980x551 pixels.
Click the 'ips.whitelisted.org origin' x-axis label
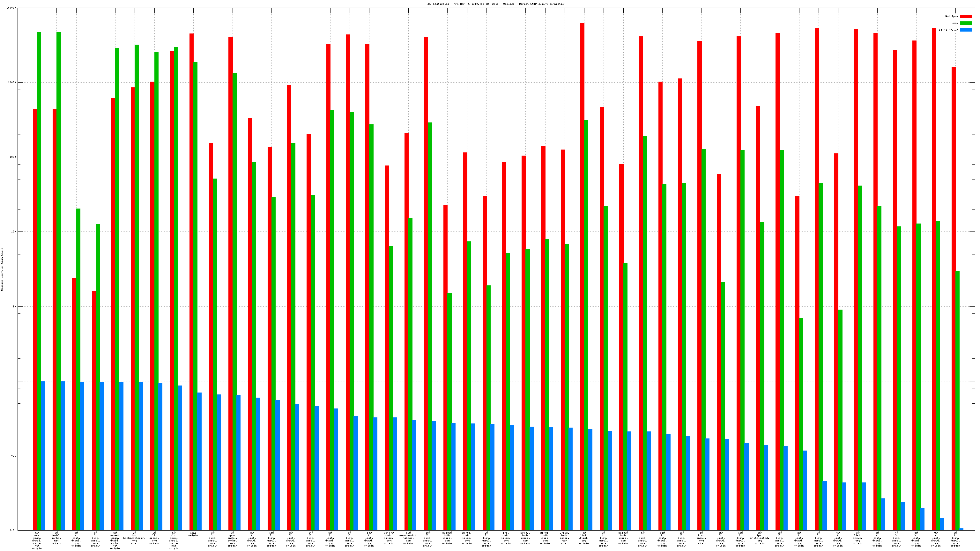point(760,538)
